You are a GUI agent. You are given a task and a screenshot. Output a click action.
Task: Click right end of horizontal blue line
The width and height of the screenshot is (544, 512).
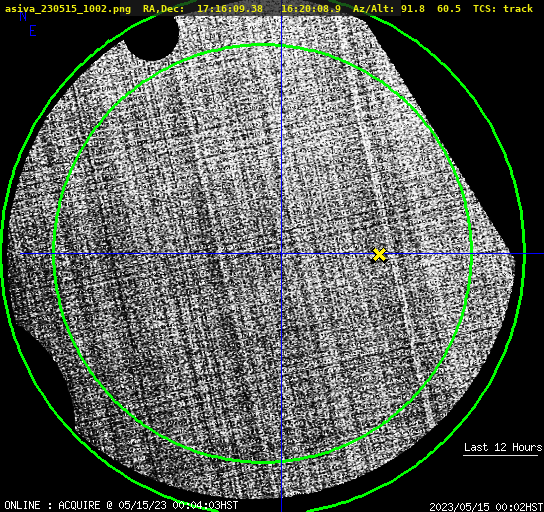click(541, 254)
